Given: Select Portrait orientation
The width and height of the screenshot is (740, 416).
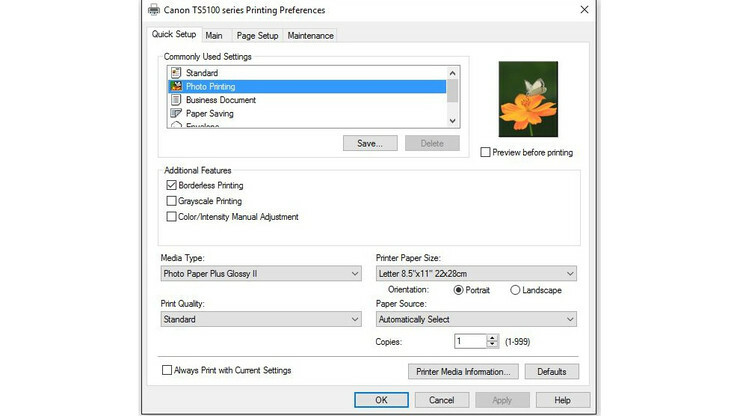Looking at the screenshot, I should (458, 290).
